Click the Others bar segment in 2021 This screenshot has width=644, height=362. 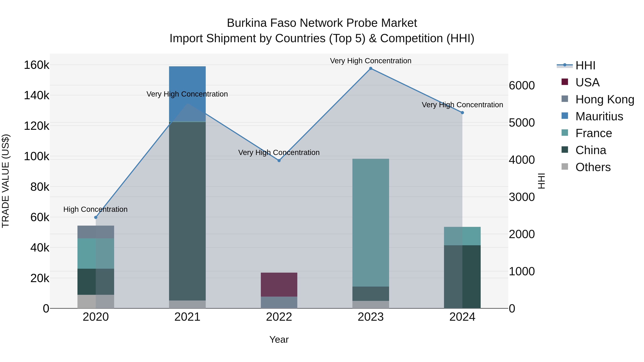tap(187, 305)
